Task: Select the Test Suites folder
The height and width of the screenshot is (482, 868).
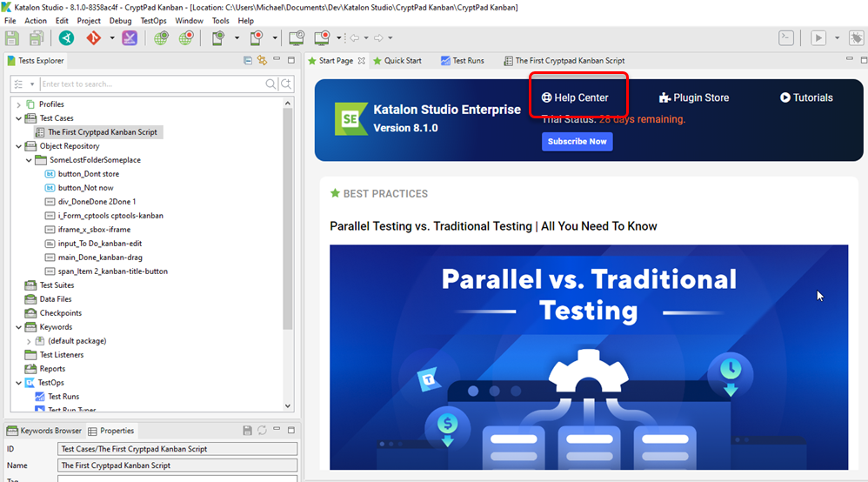Action: [x=57, y=285]
